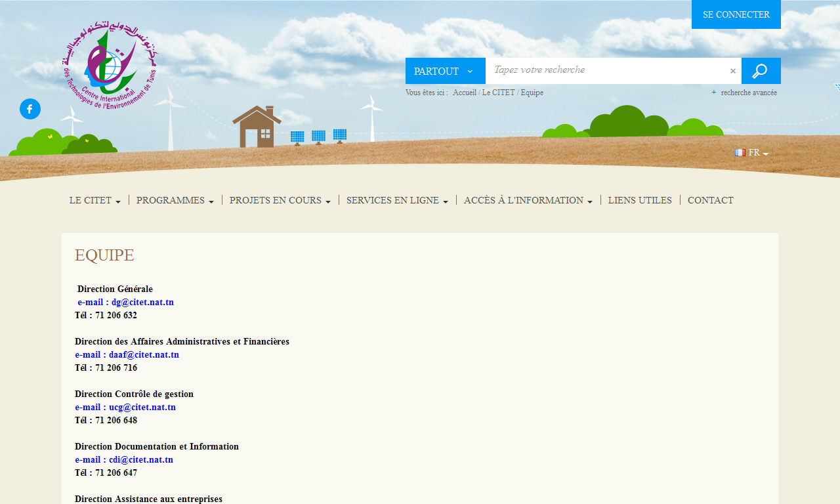Click the EQUIPE page heading

point(104,255)
